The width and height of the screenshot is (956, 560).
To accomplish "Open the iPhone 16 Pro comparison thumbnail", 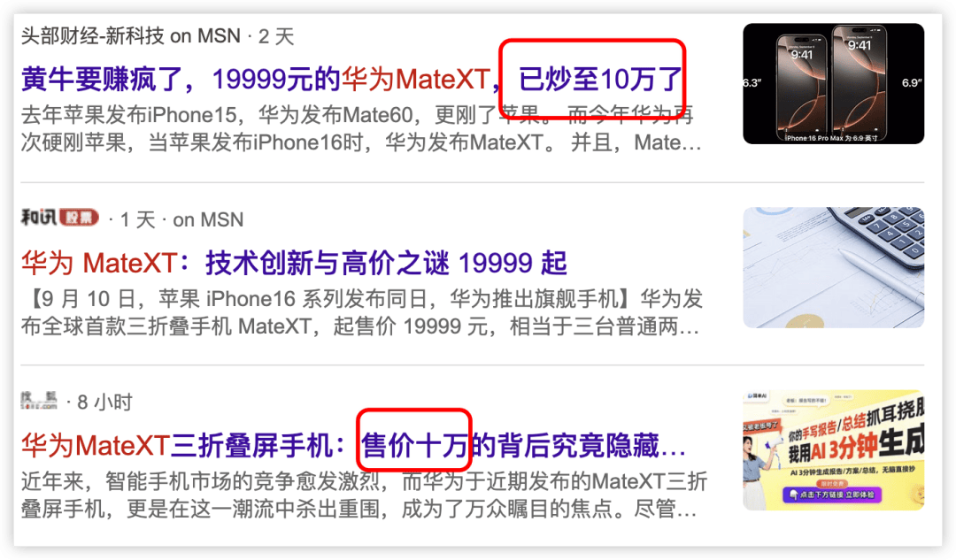I will [x=833, y=83].
